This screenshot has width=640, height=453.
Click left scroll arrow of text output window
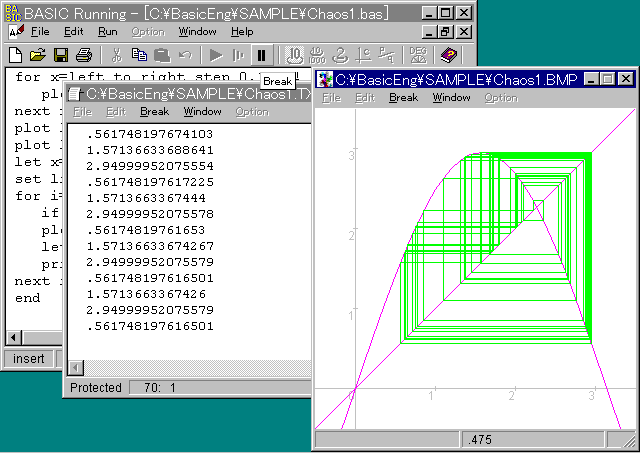[x=74, y=370]
